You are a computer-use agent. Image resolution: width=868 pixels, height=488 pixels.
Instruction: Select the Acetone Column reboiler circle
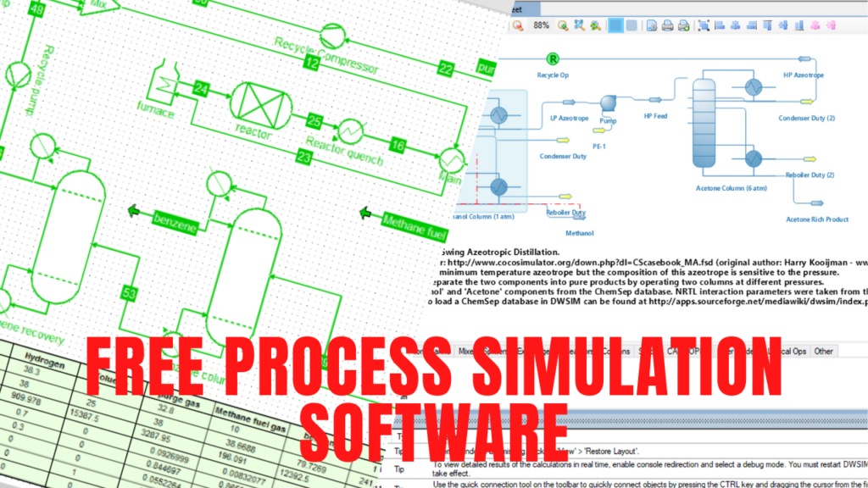(x=753, y=158)
